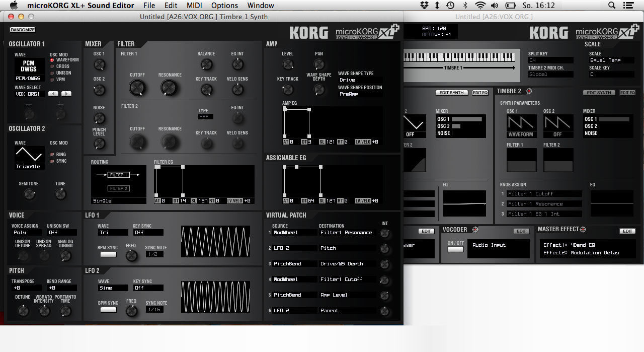This screenshot has height=352, width=644.
Task: Click the previous wave select arrow
Action: click(x=53, y=94)
